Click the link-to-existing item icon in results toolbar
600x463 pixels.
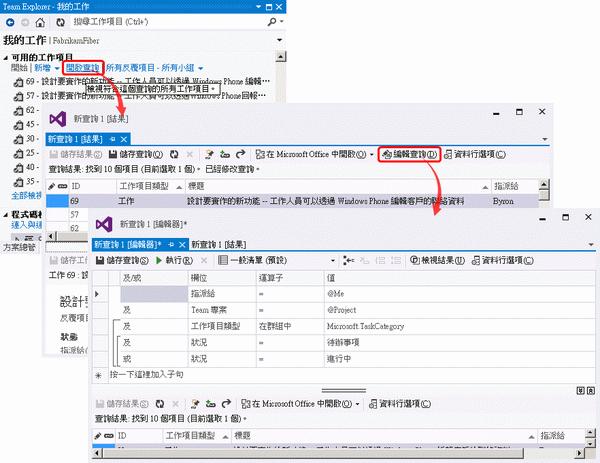coord(225,155)
